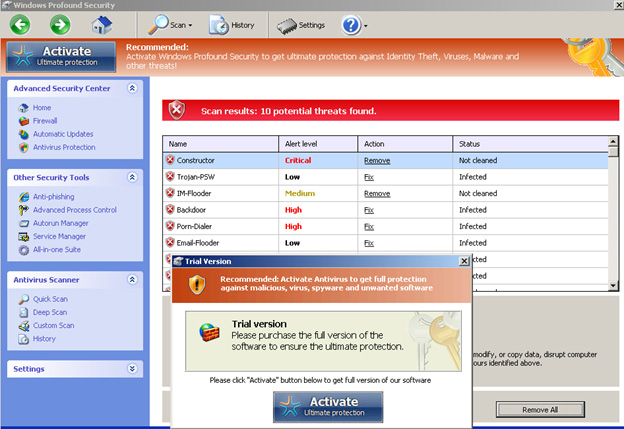
Task: Go to the home house icon
Action: click(102, 25)
